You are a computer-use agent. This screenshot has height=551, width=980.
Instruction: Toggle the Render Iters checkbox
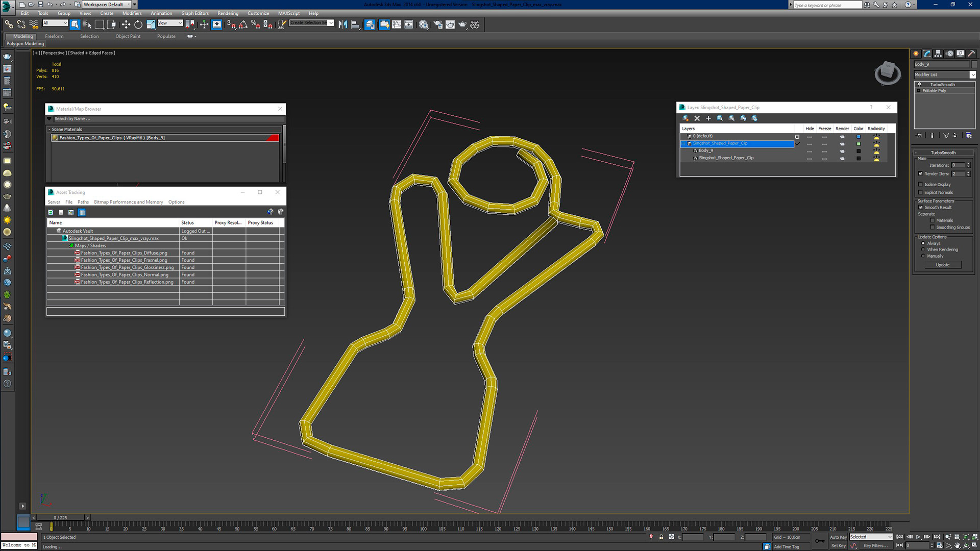920,173
